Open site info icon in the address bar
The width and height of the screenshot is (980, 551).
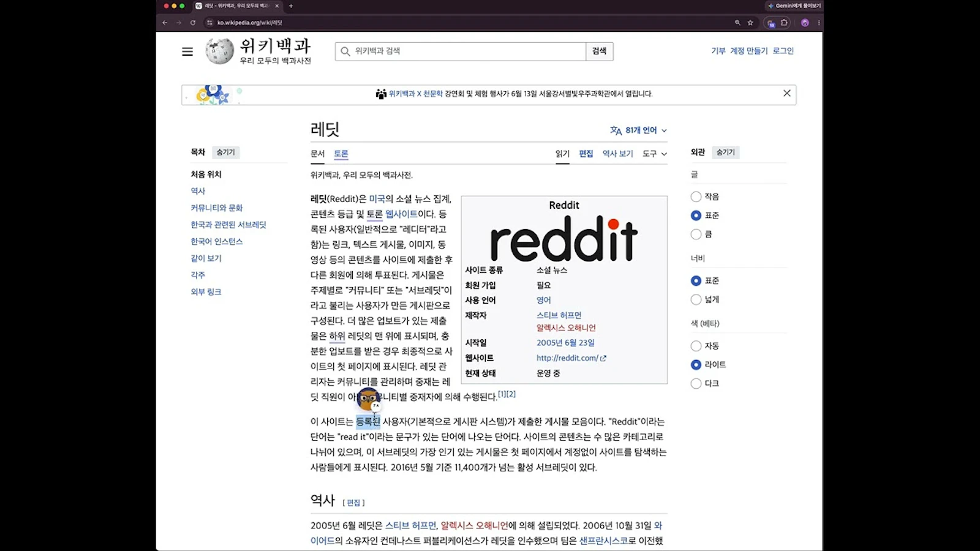(209, 23)
